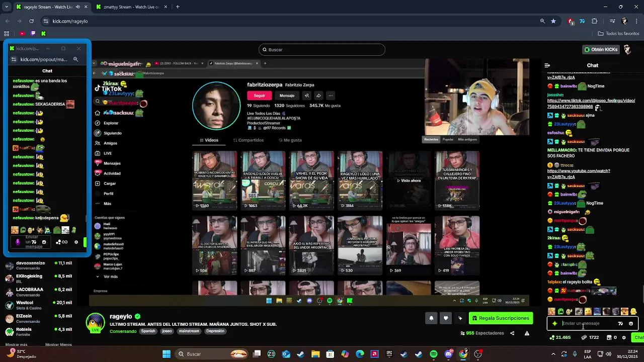Open Explorar in TikTok sidebar
The image size is (644, 362).
(107, 123)
